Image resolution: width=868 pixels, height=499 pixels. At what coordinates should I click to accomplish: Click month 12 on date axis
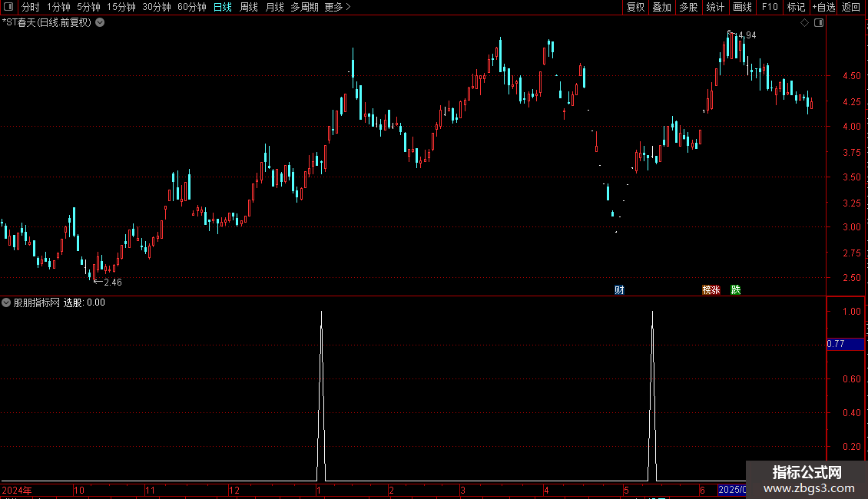pos(234,490)
